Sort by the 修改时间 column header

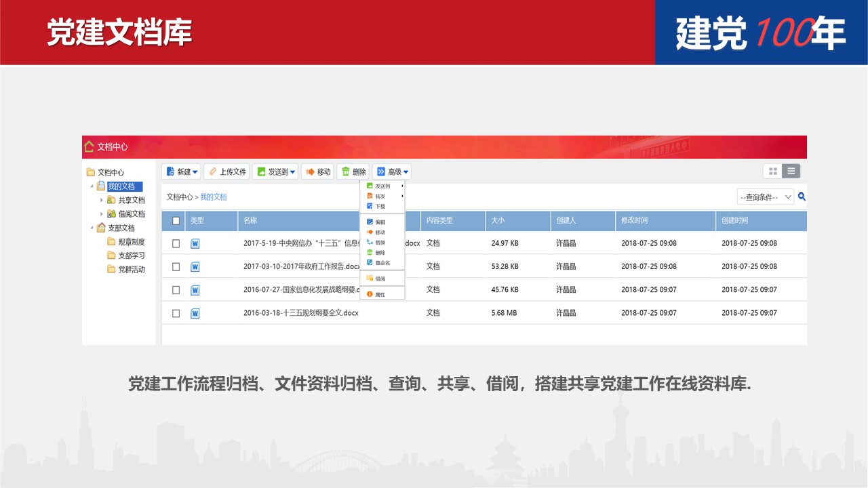(x=634, y=220)
